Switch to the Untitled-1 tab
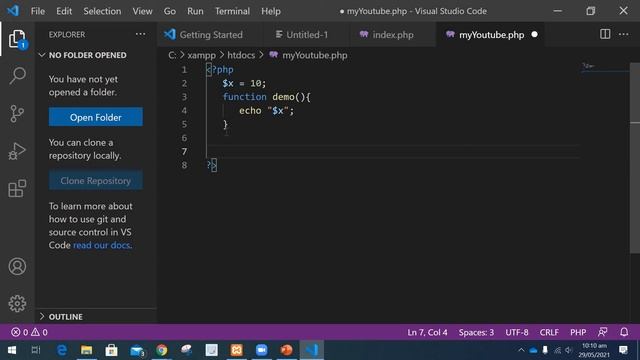Image resolution: width=640 pixels, height=360 pixels. (306, 35)
